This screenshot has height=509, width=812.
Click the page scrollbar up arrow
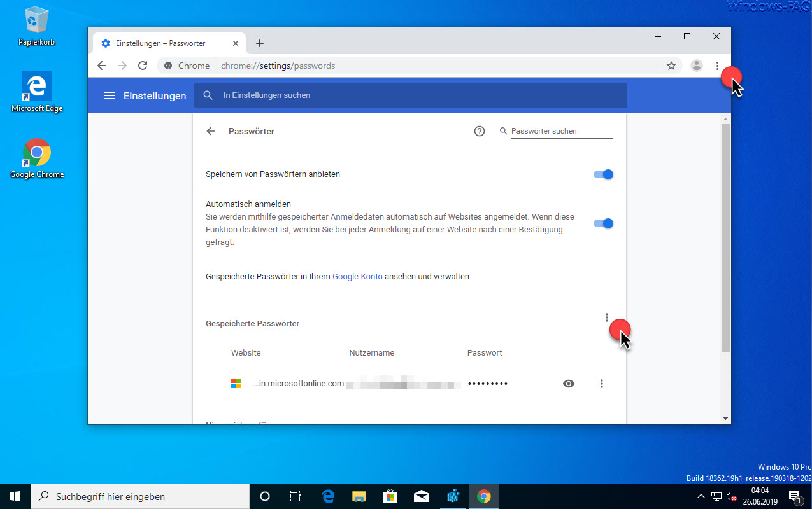725,119
